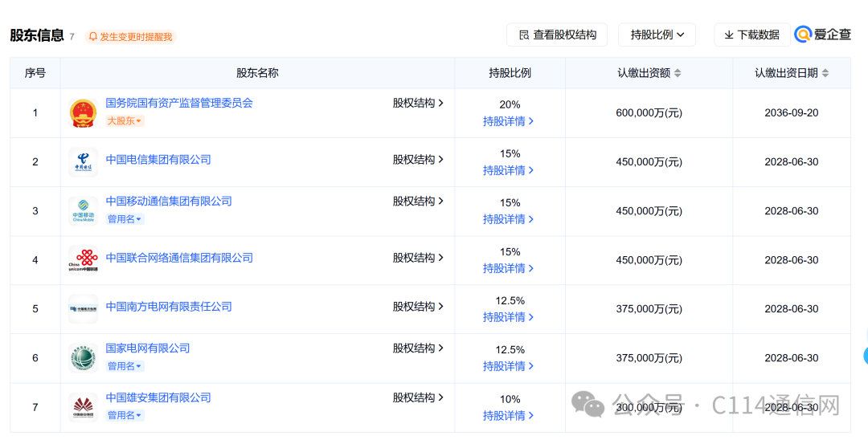The width and height of the screenshot is (868, 440).
Task: Click the 查看股权结构 button
Action: pyautogui.click(x=557, y=35)
